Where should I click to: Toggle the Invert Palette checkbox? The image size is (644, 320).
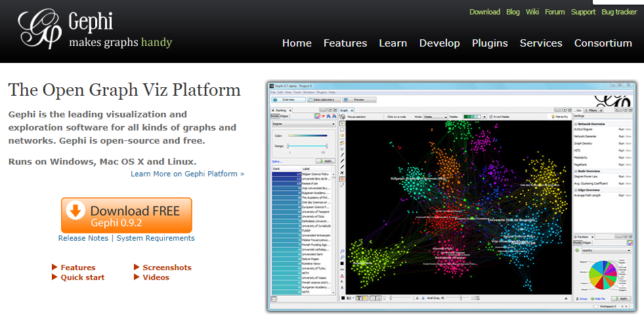click(x=491, y=116)
